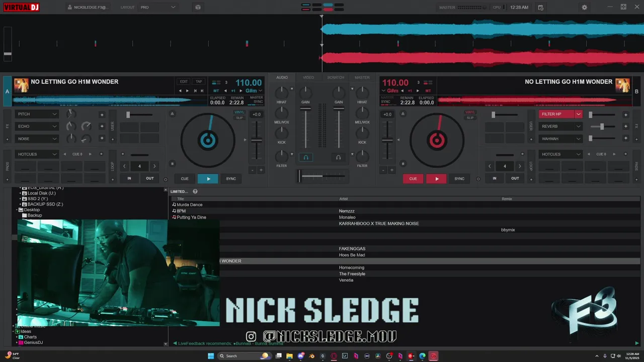Click pitch bend minus on deck B
This screenshot has height=362, width=644.
383,170
